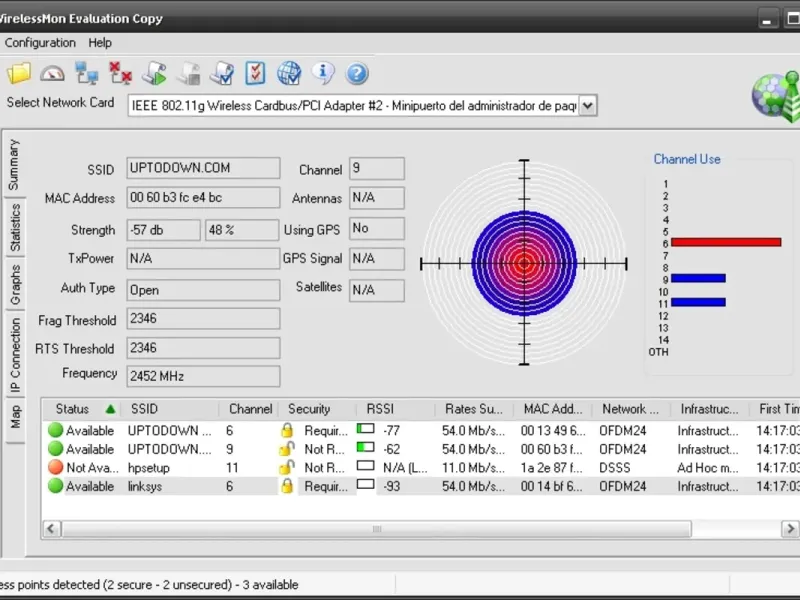Click the blue info speech bubble icon

[323, 73]
